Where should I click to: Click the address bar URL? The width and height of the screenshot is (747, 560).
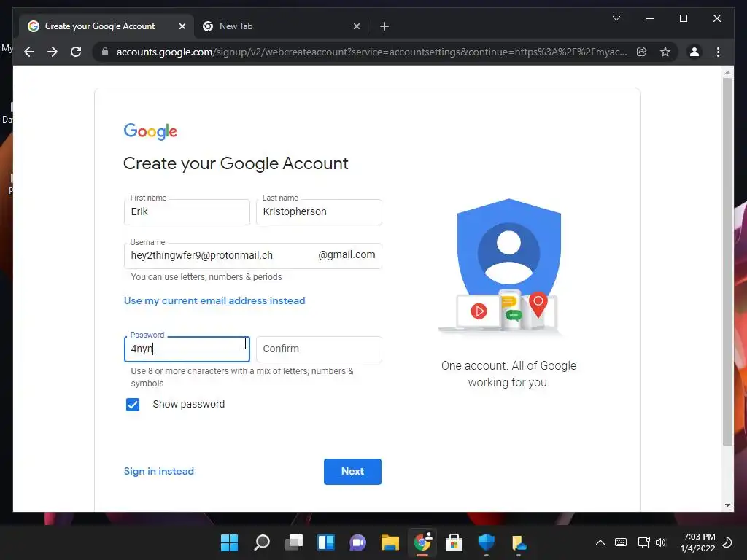(371, 52)
